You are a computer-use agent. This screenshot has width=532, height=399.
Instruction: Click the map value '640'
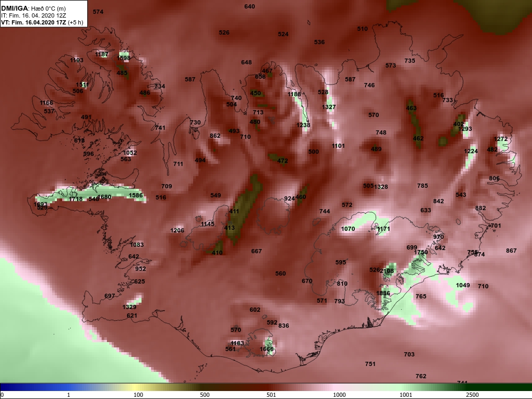[250, 6]
